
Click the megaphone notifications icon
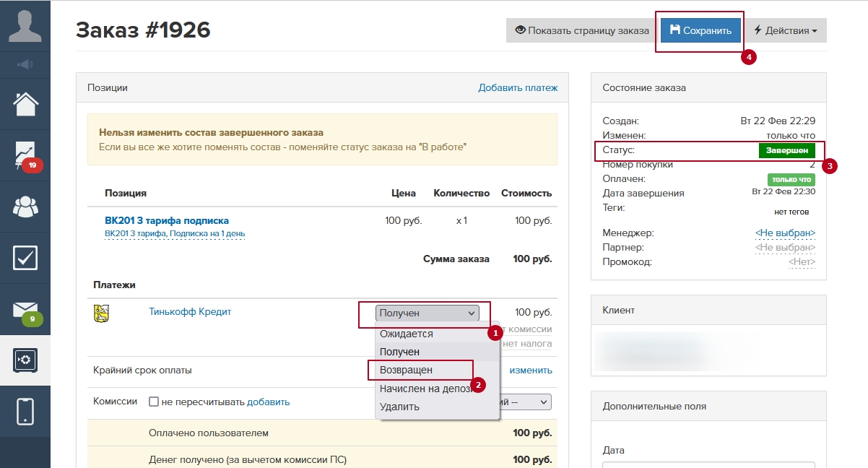tap(25, 65)
